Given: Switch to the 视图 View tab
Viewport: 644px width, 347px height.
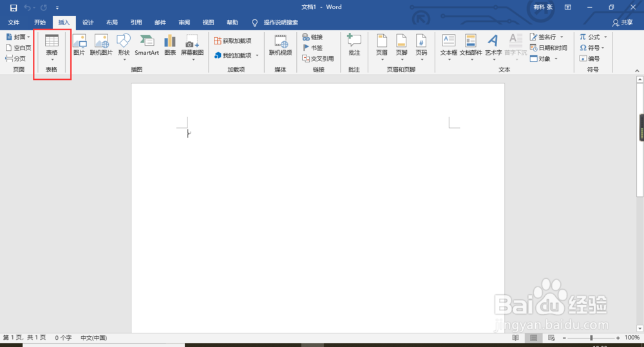Looking at the screenshot, I should click(x=208, y=23).
